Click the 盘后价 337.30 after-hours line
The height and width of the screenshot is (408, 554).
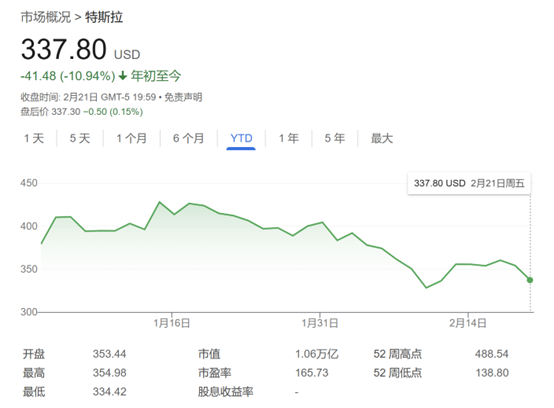pos(82,112)
